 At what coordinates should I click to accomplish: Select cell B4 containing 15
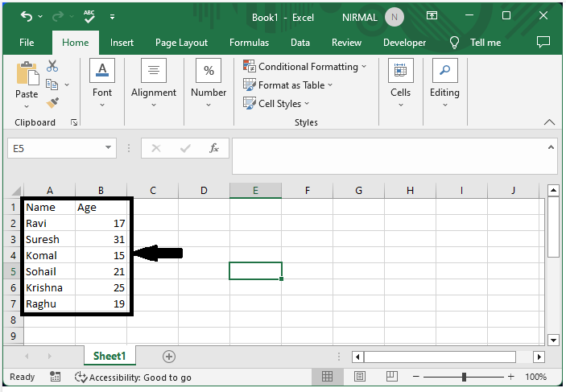(101, 255)
